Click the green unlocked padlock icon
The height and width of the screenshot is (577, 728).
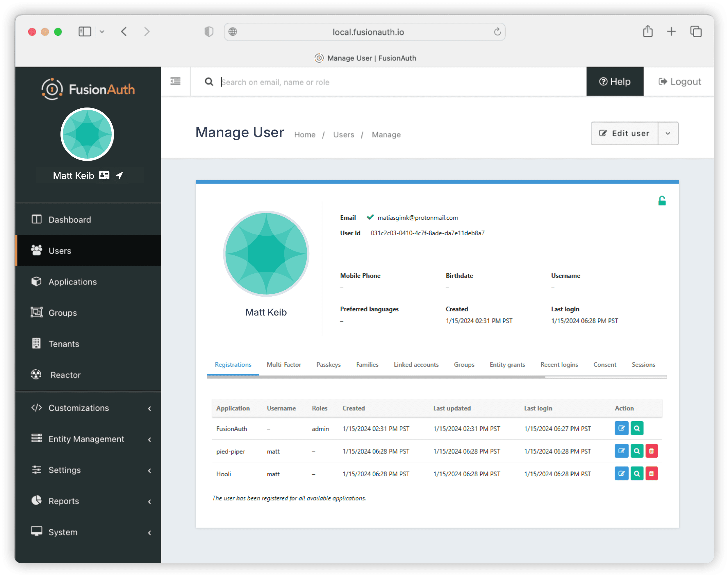tap(662, 201)
